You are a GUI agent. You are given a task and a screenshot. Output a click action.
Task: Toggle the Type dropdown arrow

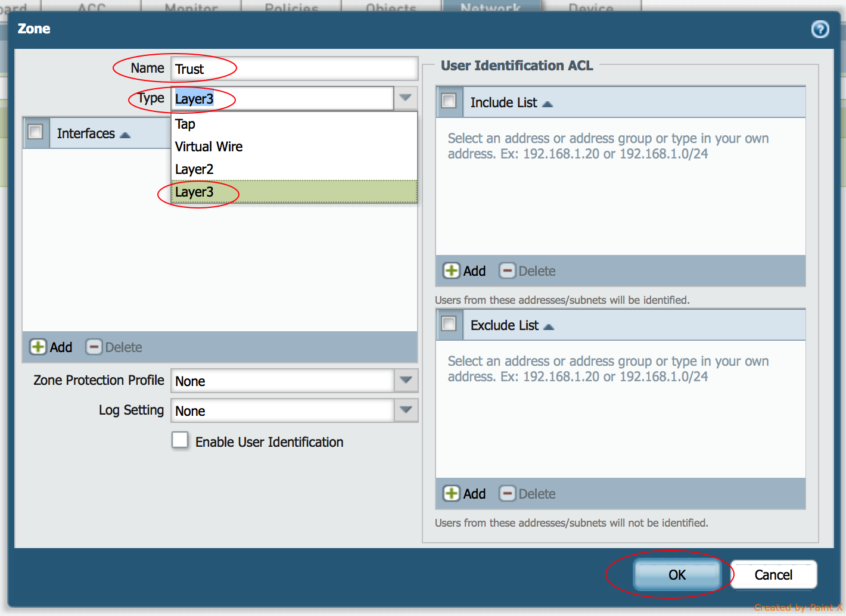pos(406,98)
